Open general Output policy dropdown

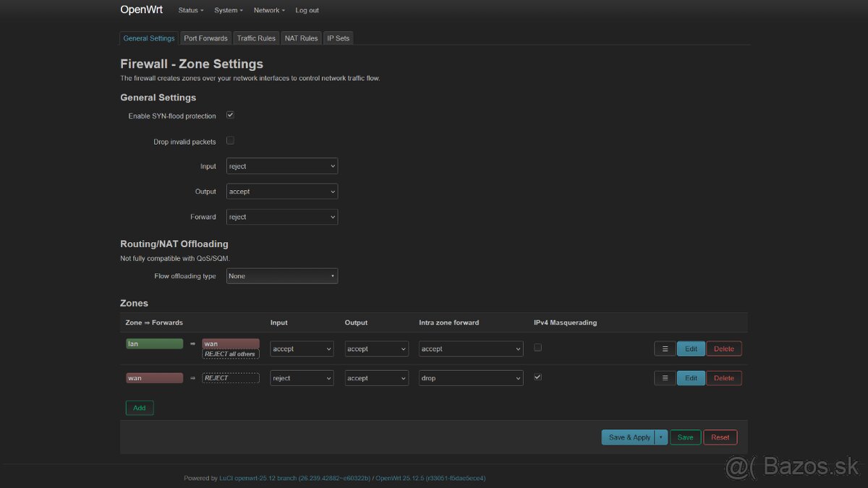pos(282,192)
